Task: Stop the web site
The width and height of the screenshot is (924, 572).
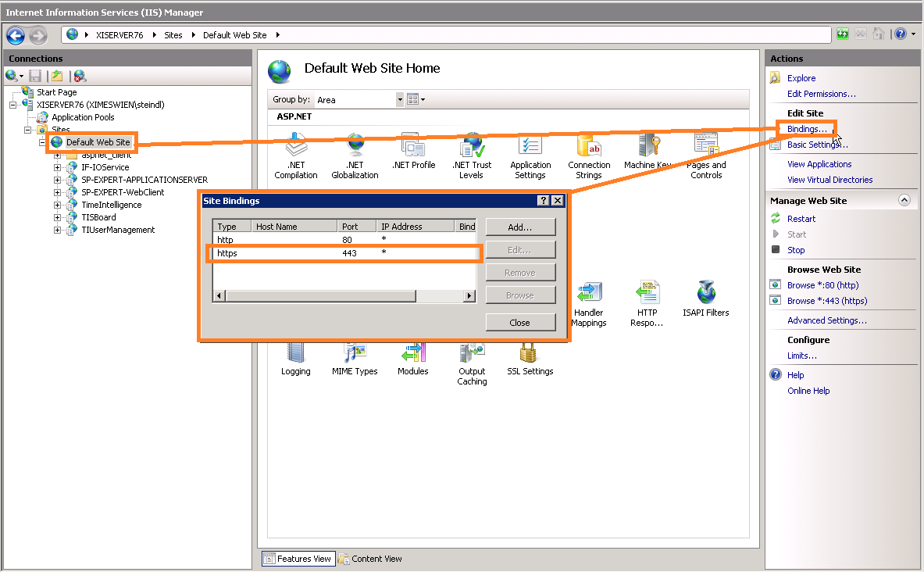Action: (796, 250)
